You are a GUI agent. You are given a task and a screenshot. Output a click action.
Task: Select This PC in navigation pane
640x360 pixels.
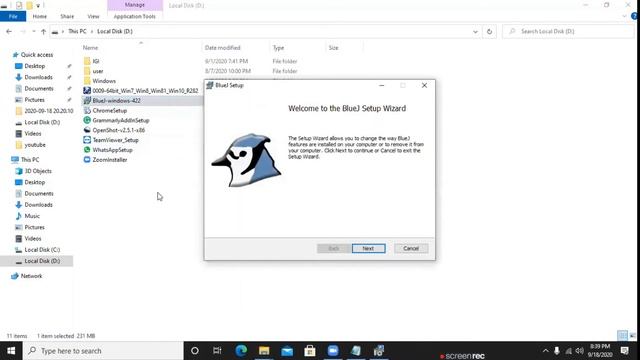[x=30, y=160]
